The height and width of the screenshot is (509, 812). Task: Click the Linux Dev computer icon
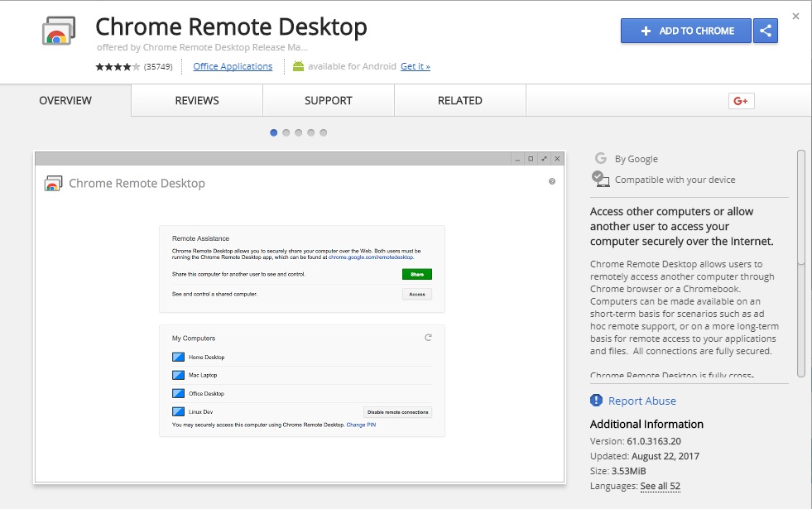[178, 411]
